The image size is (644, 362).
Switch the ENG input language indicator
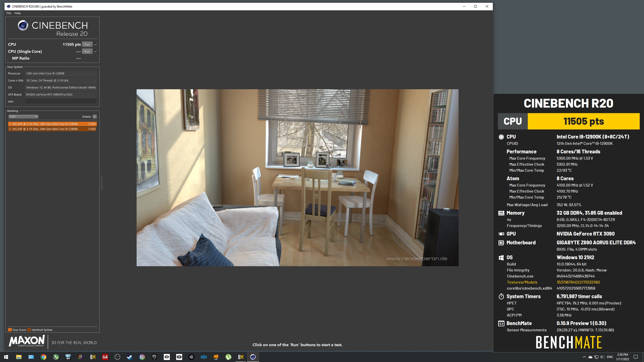tap(610, 357)
